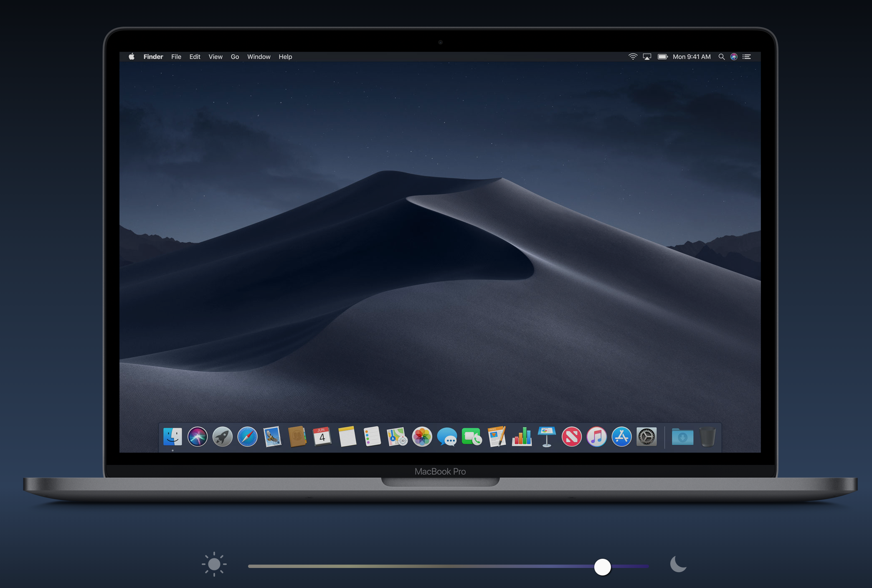The width and height of the screenshot is (872, 588).
Task: Click the white slider knob
Action: coord(602,567)
